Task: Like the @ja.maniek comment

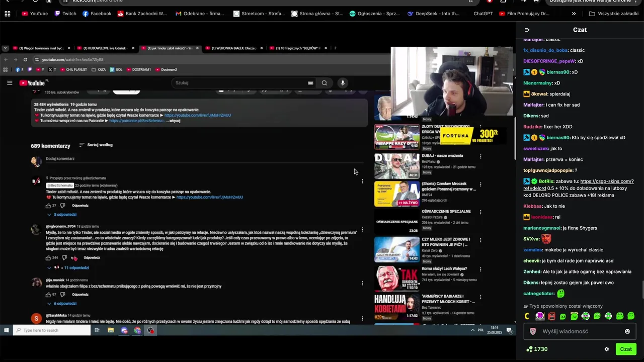Action: pyautogui.click(x=48, y=295)
